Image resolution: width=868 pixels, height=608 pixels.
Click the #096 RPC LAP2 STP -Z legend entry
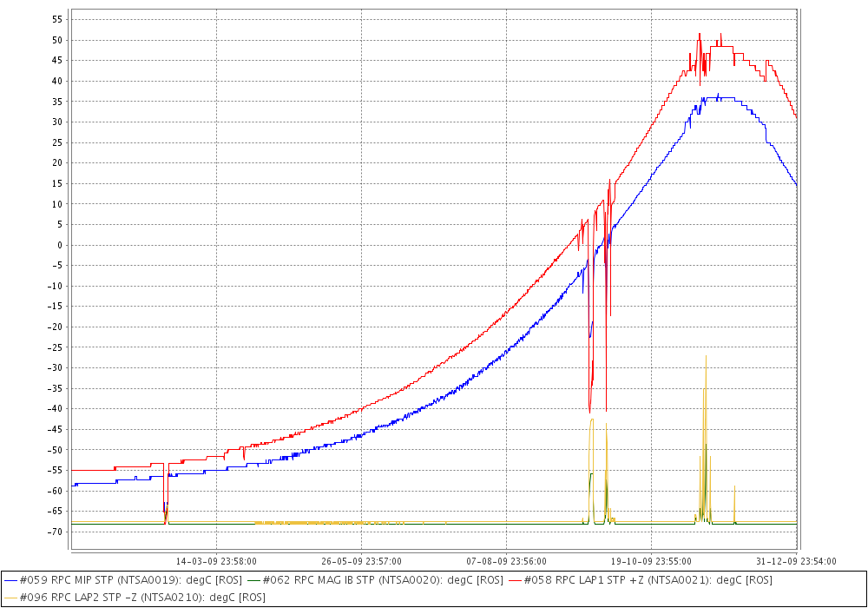135,597
